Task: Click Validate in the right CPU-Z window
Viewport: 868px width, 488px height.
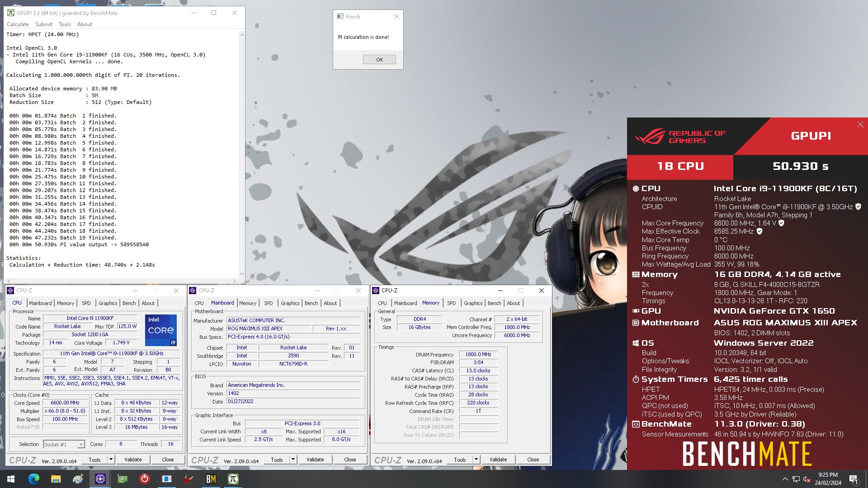Action: pyautogui.click(x=498, y=460)
